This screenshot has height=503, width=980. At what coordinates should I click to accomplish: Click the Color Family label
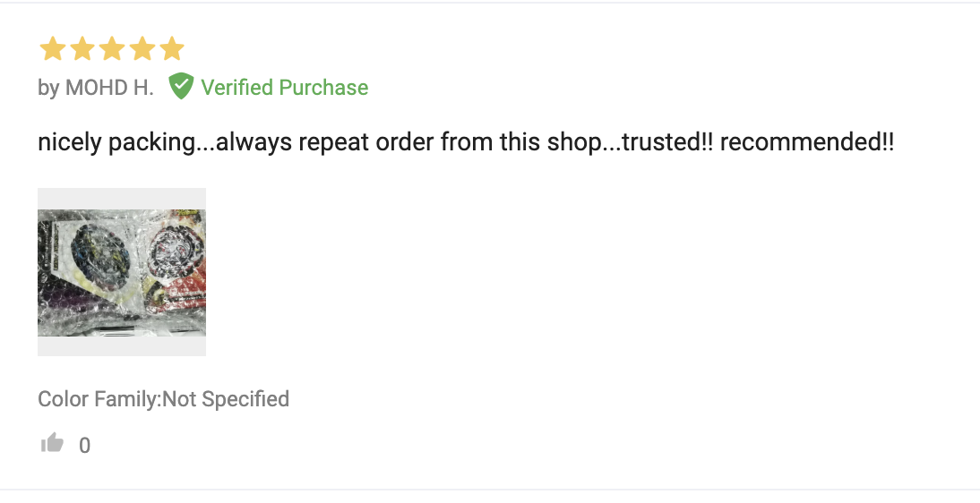[x=100, y=398]
